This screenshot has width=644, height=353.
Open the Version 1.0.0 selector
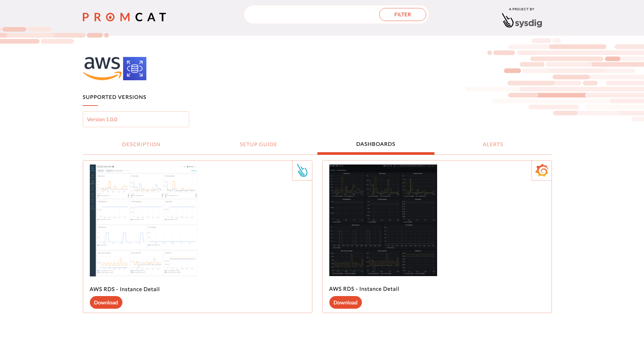tap(136, 119)
